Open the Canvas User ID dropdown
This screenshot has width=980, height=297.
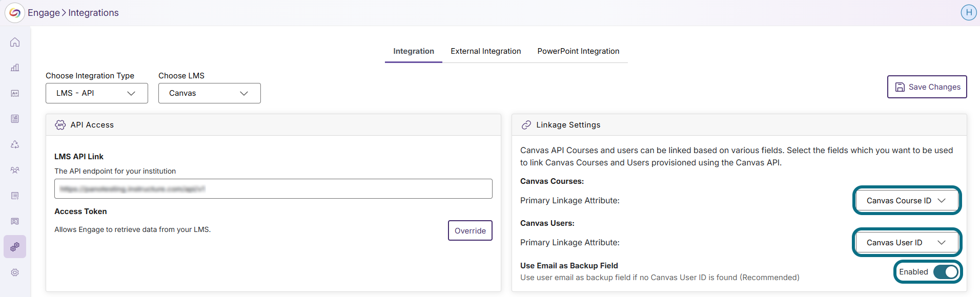[907, 243]
